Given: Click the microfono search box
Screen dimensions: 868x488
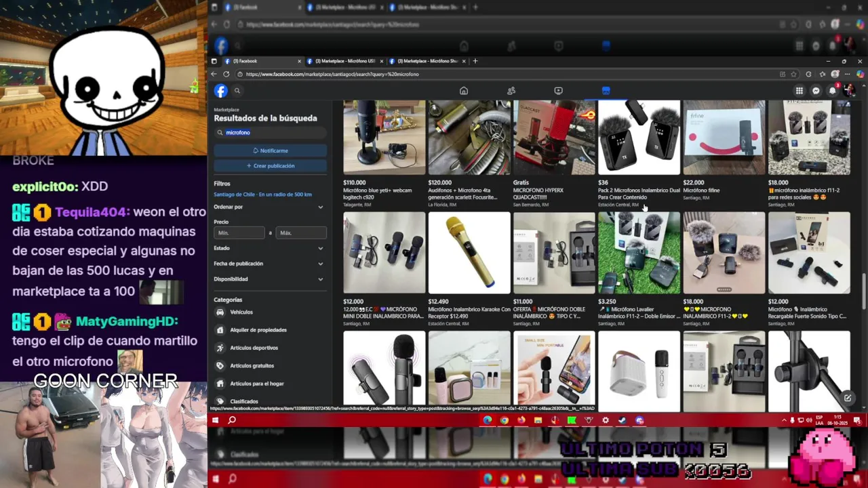Looking at the screenshot, I should point(271,133).
